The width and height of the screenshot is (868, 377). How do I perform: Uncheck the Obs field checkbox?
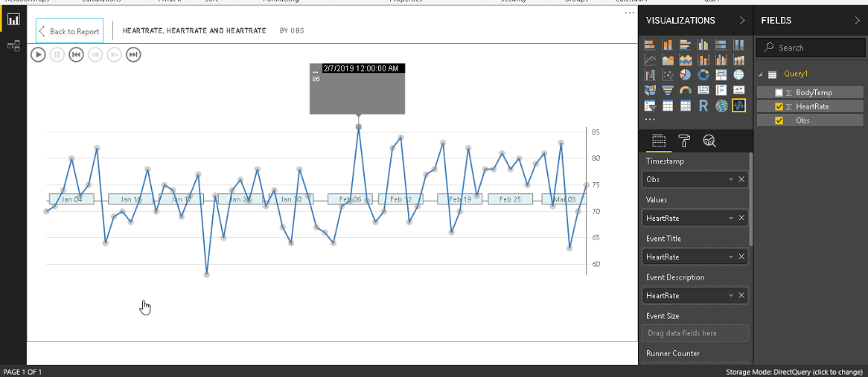point(779,120)
